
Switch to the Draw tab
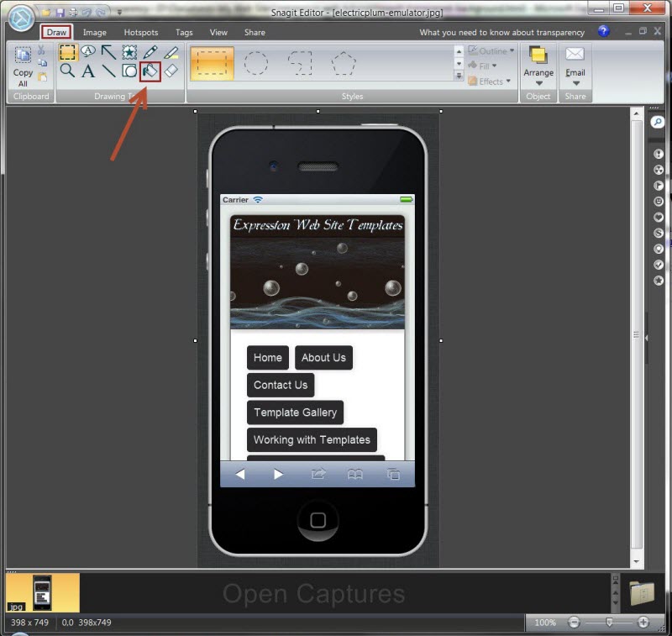pos(56,32)
